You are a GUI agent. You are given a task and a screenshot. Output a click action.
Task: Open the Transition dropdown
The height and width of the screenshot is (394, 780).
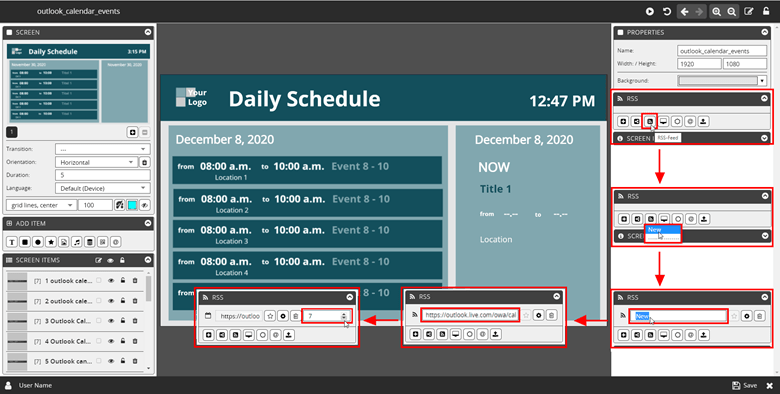click(102, 149)
